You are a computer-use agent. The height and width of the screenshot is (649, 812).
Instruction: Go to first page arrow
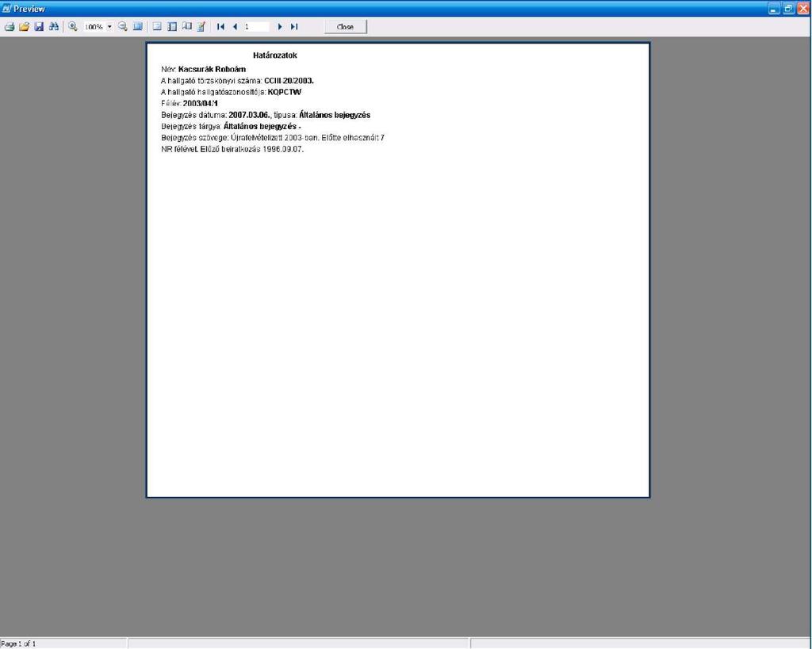pyautogui.click(x=220, y=27)
